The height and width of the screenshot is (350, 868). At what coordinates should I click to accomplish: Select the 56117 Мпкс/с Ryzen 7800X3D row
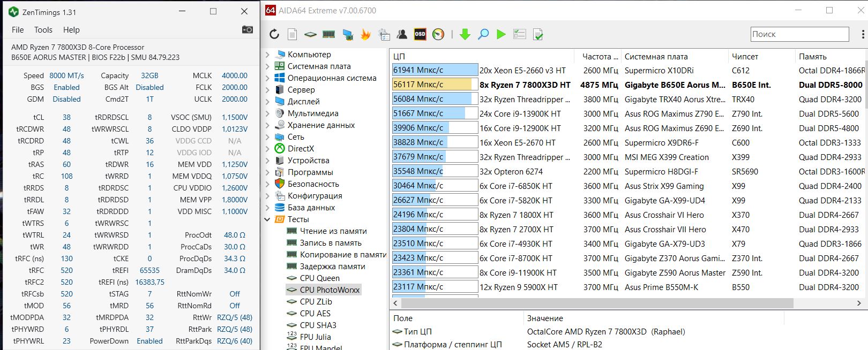(x=629, y=85)
